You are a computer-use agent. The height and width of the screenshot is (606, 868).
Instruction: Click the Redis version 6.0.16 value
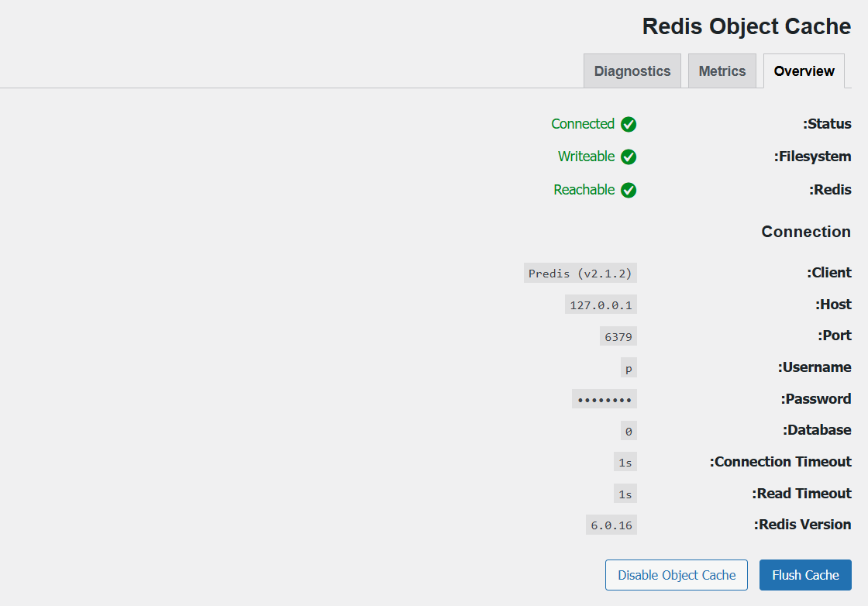(611, 525)
